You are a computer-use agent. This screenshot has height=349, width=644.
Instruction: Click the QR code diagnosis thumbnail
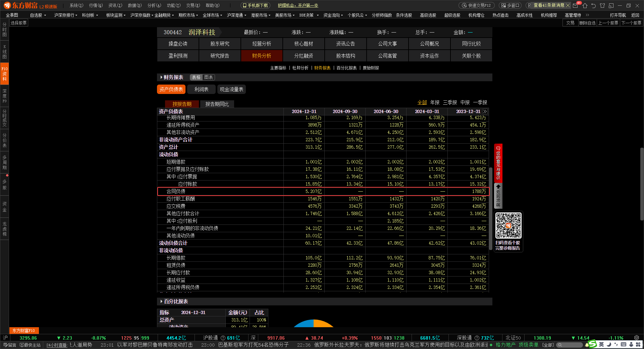(508, 226)
